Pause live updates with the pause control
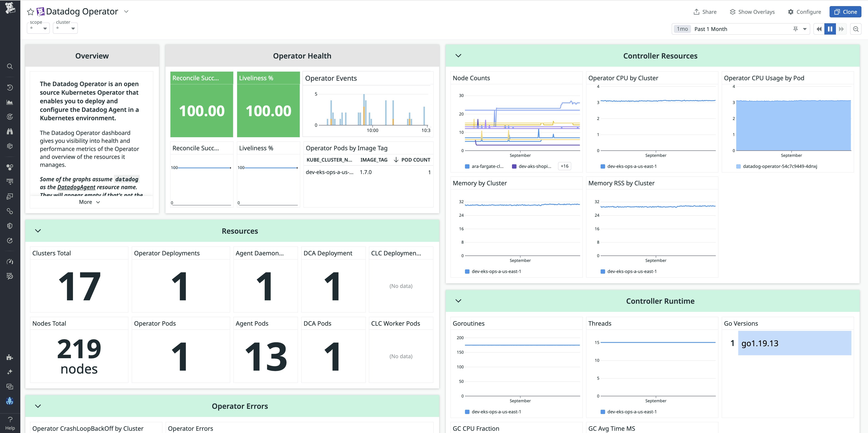 pyautogui.click(x=830, y=29)
